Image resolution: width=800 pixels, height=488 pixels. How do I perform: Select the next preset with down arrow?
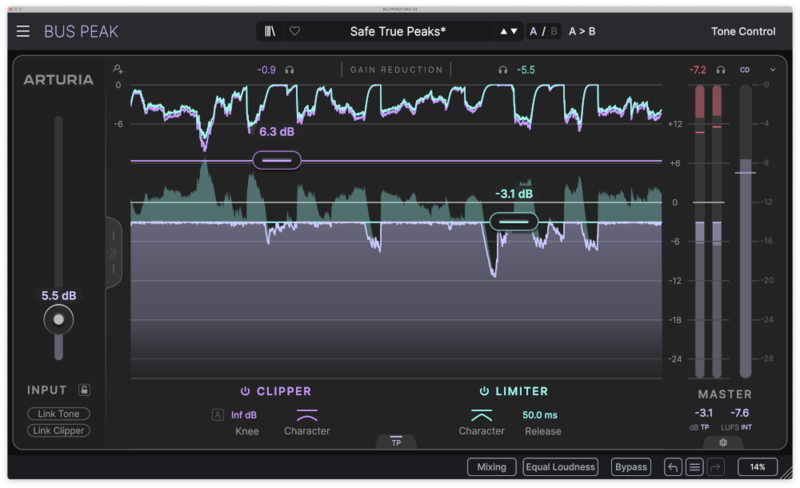coord(514,32)
